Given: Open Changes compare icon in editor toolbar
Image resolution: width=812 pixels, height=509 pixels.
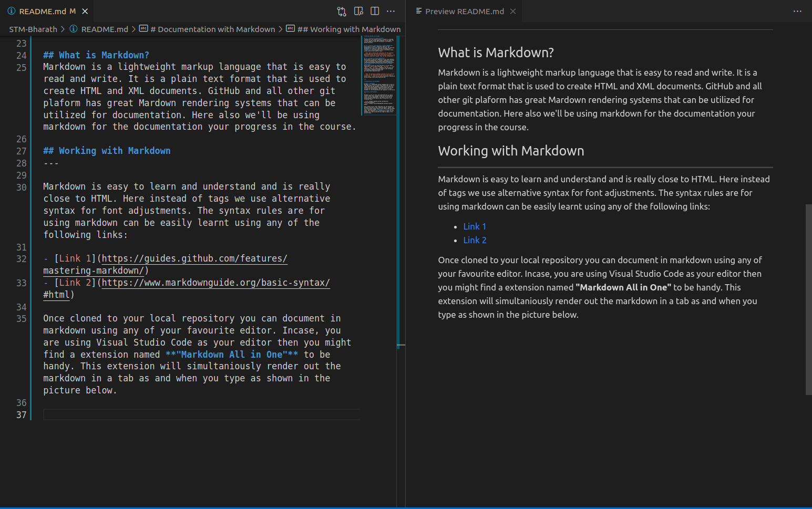Looking at the screenshot, I should click(342, 11).
